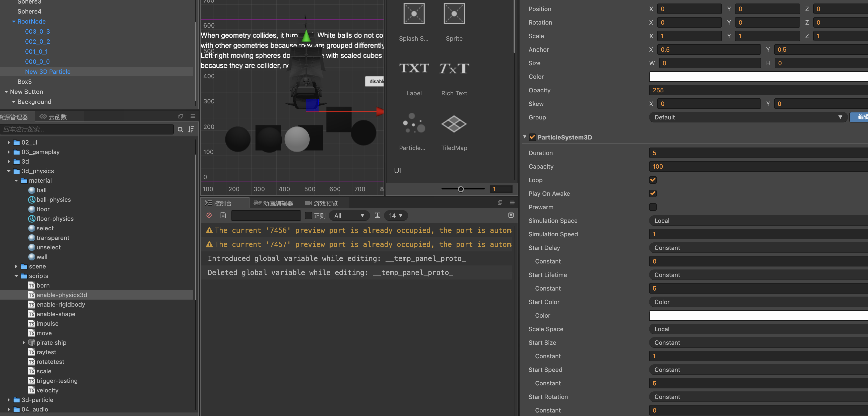Screen dimensions: 868x416
Task: Enable the Prewarm checkbox
Action: [653, 207]
